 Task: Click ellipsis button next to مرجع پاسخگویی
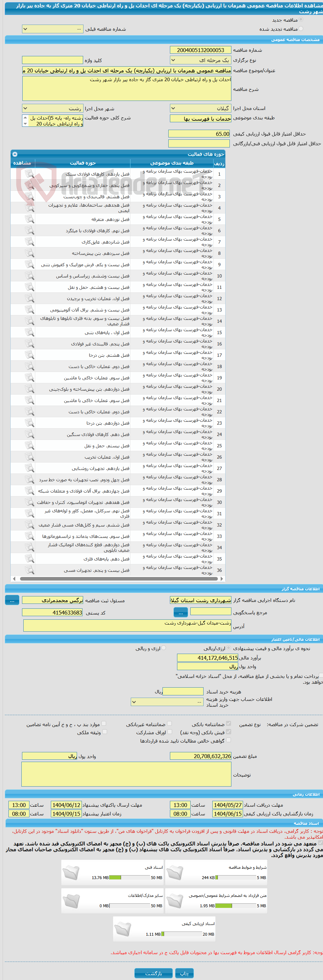pyautogui.click(x=181, y=612)
